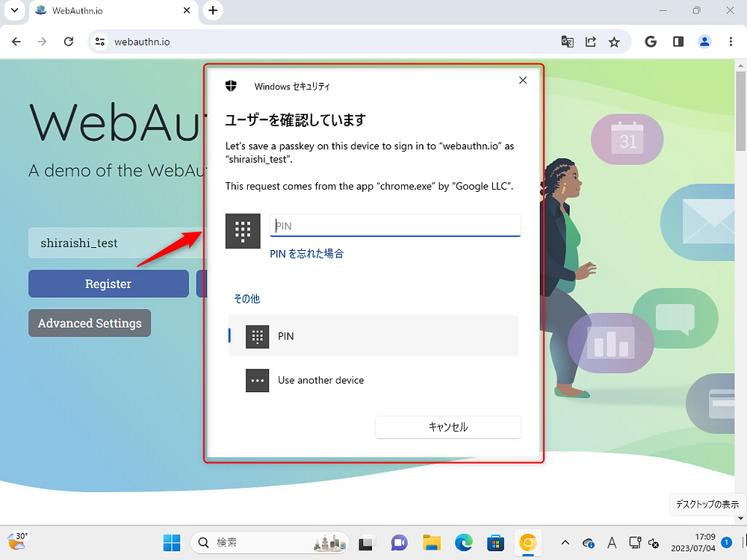Screen dimensions: 747x560
Task: Click the Google G extension icon
Action: (651, 42)
